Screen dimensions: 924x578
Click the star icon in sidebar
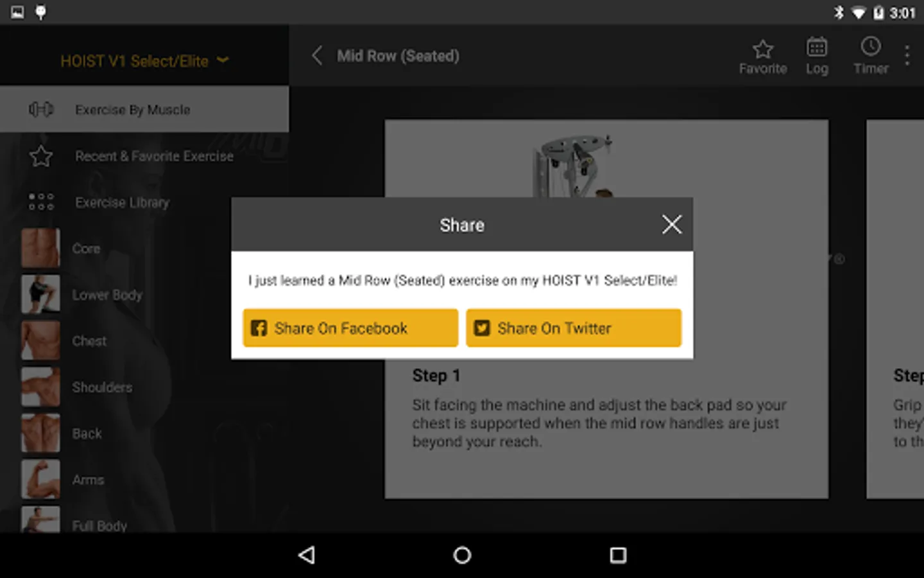pos(41,156)
